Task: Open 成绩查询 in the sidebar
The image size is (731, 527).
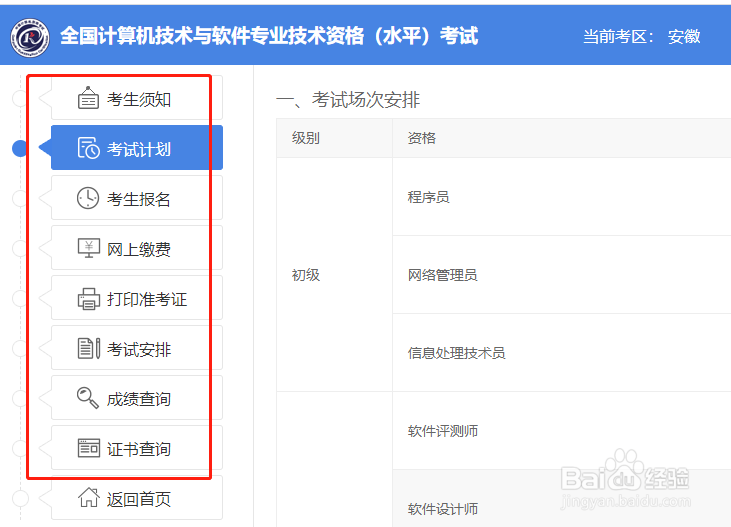Action: click(137, 398)
